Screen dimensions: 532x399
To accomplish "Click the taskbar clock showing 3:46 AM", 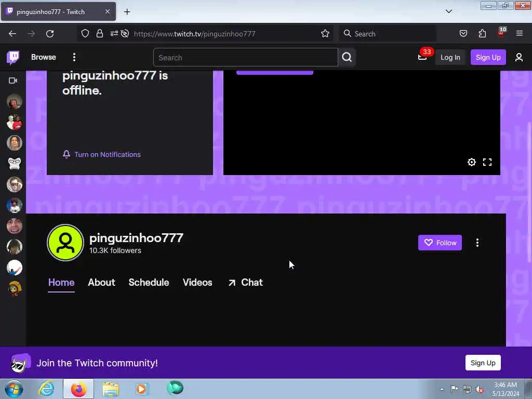I will (x=505, y=389).
